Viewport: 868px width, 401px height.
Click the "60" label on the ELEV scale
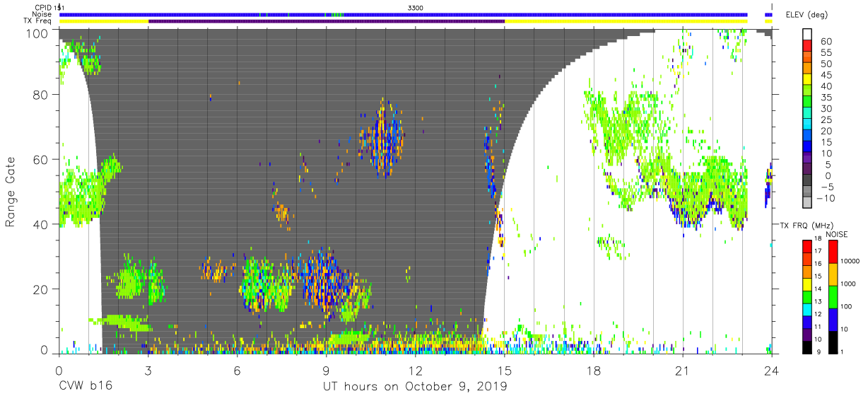[x=826, y=42]
